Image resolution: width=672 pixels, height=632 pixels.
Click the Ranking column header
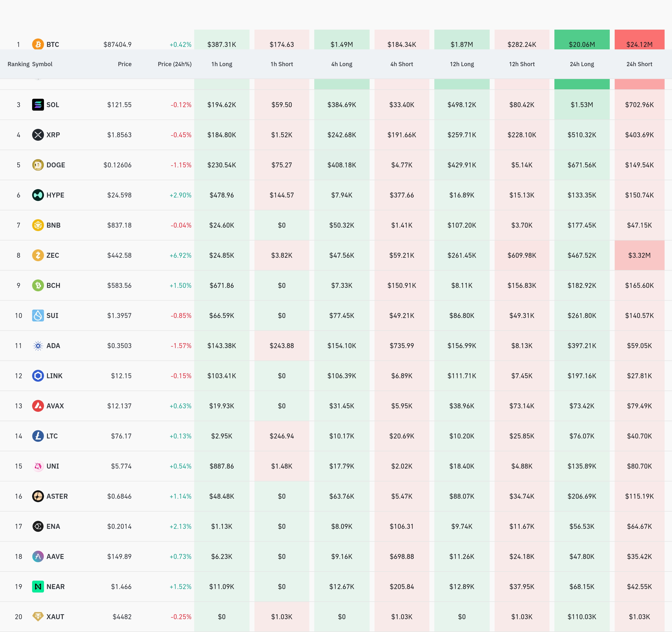point(18,64)
